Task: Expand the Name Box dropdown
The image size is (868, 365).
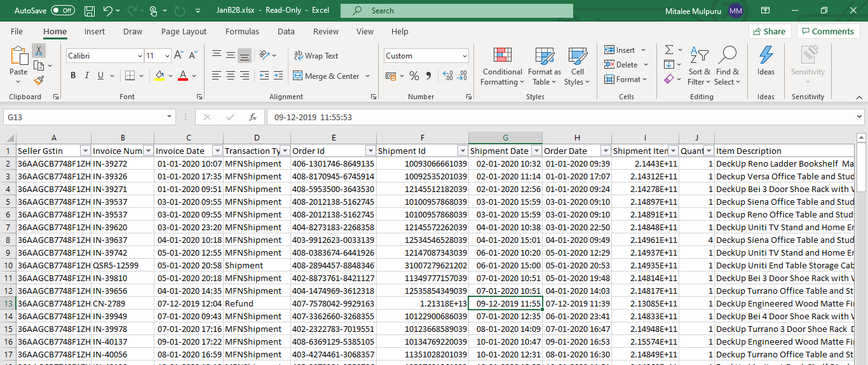Action: (169, 117)
